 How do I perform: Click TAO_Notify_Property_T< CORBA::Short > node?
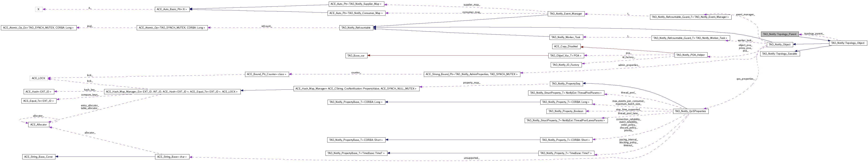click(566, 140)
